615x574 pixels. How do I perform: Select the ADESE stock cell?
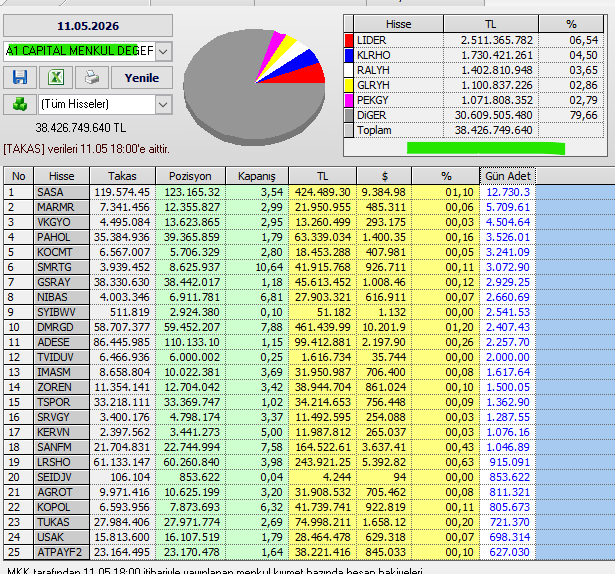(62, 342)
